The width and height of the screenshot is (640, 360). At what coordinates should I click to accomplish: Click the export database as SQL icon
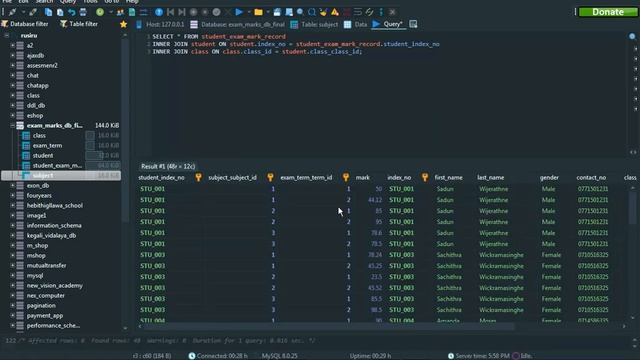click(132, 12)
